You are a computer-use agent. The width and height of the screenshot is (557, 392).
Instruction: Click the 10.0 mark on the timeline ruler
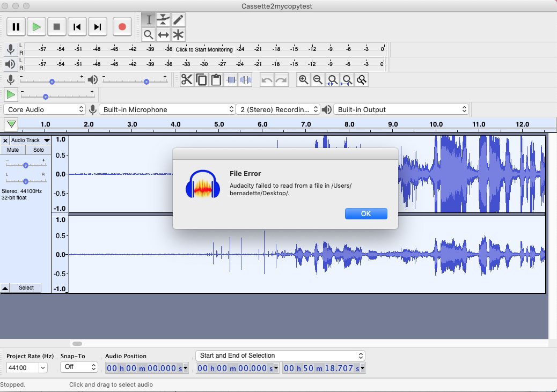coord(436,124)
